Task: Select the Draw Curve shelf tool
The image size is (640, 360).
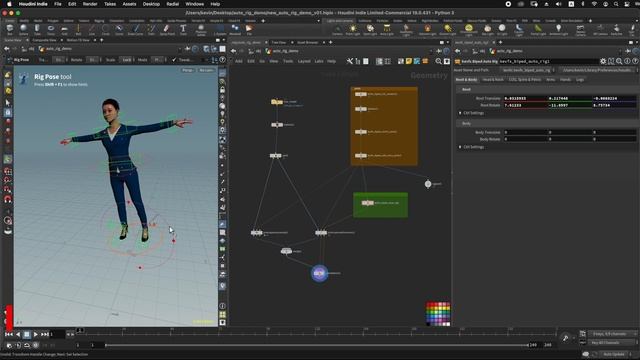Action: [x=136, y=29]
